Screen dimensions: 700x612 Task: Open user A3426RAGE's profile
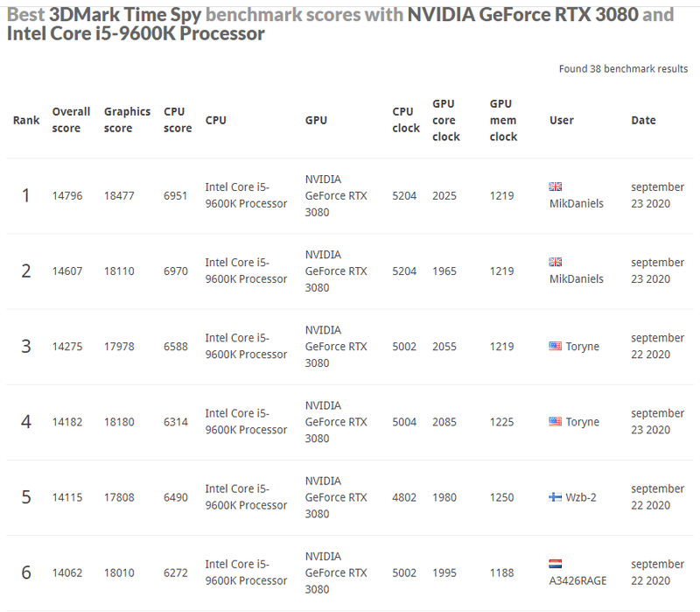tap(577, 580)
